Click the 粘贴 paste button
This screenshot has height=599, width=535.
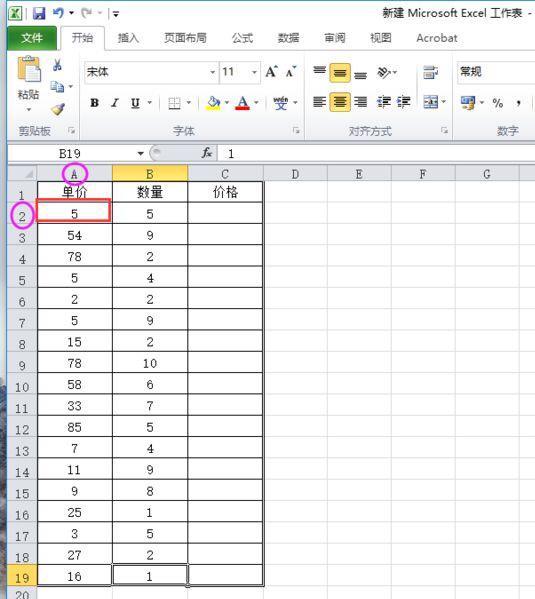pyautogui.click(x=29, y=85)
